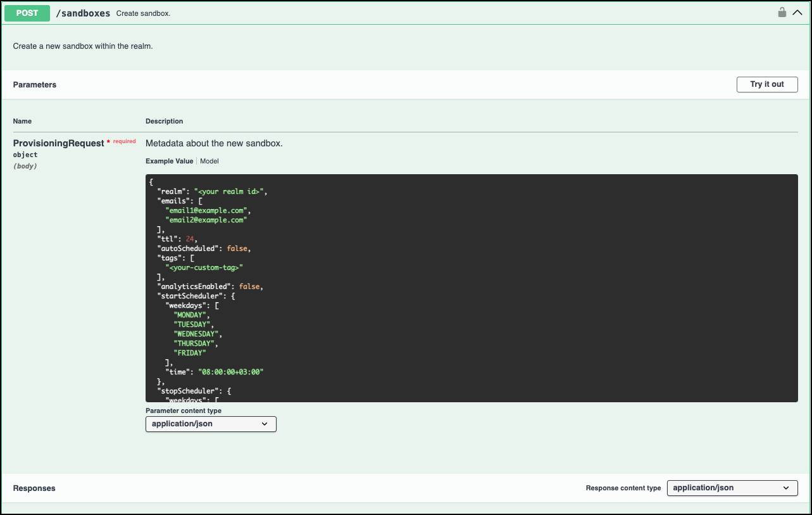Open the /sandboxes endpoint path
Screen dimensions: 812x515
tap(83, 13)
